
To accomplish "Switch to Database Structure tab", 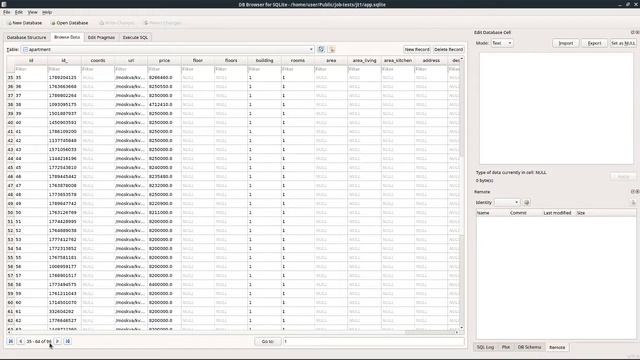I will [x=27, y=37].
